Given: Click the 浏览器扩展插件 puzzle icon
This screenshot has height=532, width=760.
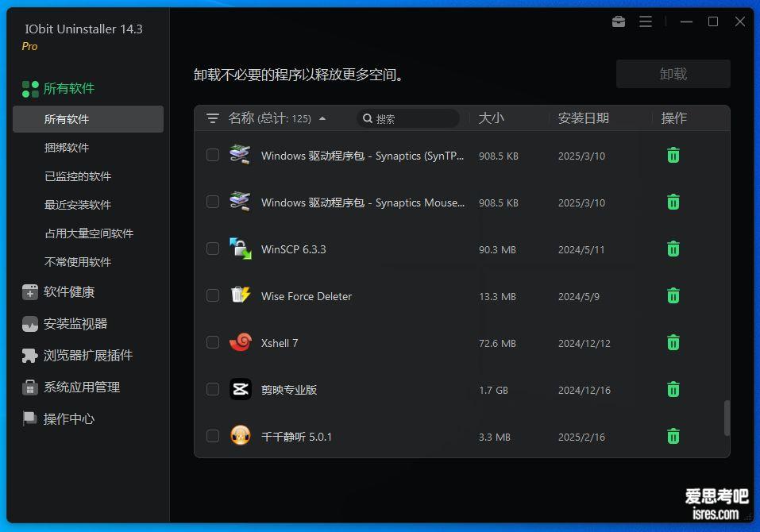Looking at the screenshot, I should point(30,356).
